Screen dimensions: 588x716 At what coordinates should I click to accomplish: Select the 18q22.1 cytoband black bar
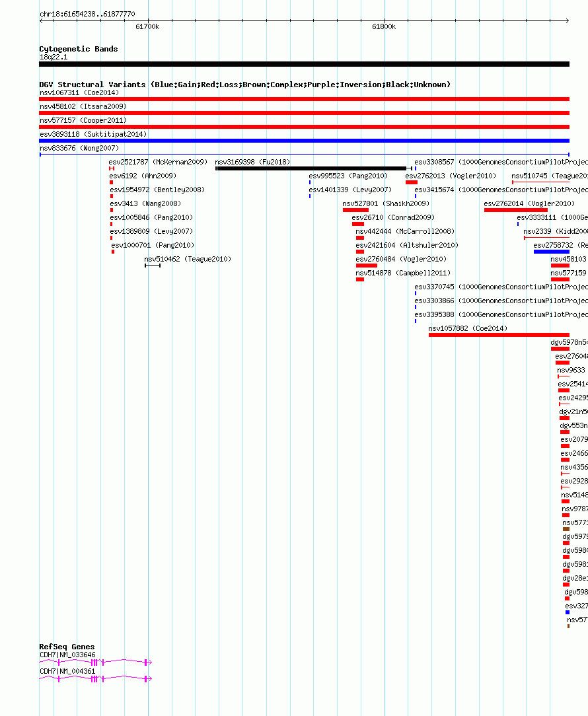point(305,64)
